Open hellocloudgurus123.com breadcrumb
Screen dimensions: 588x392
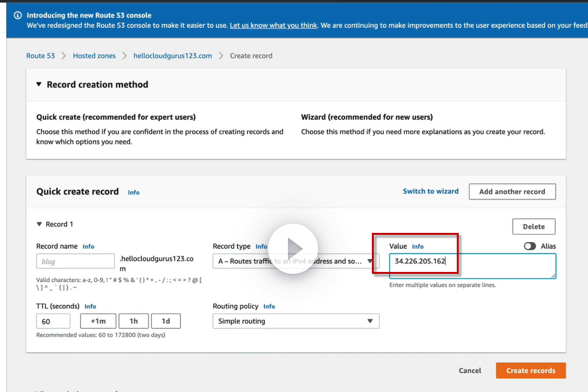click(x=173, y=56)
